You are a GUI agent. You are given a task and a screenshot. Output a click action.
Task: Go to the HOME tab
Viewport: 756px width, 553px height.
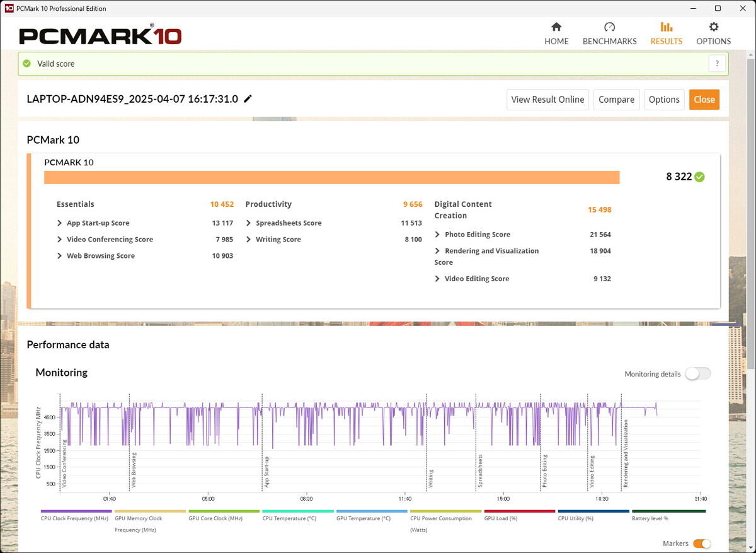click(x=556, y=33)
